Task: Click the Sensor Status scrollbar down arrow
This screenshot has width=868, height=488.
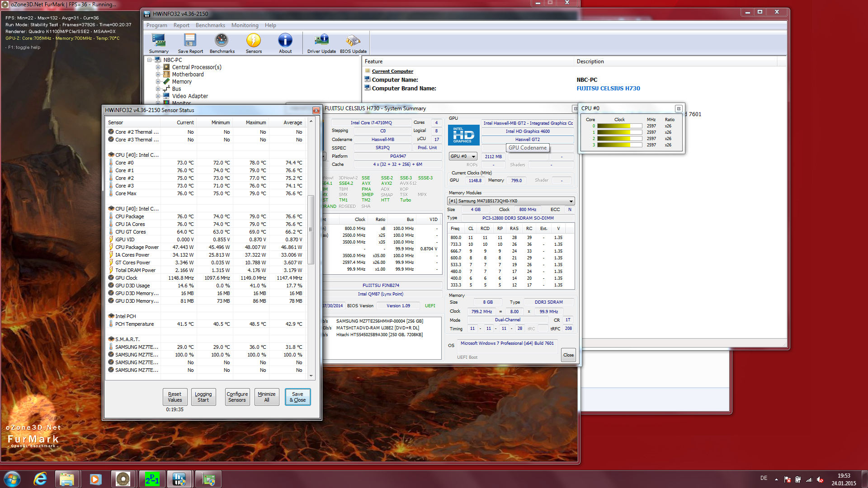Action: click(311, 376)
